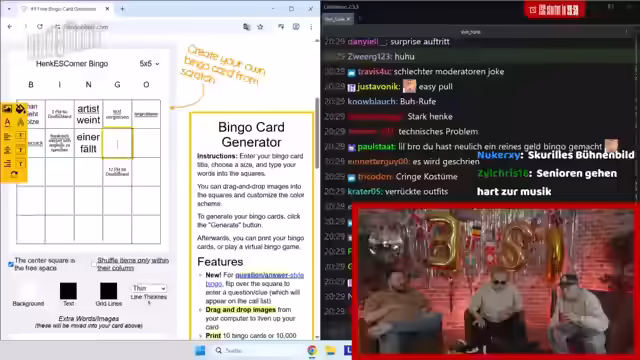The height and width of the screenshot is (360, 640).
Task: Open the translate page icon
Action: coord(247,27)
